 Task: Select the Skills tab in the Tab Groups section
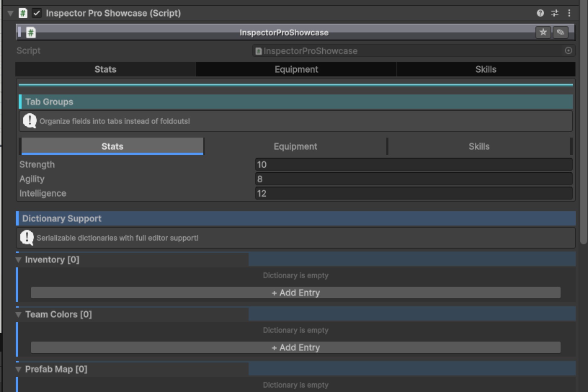coord(479,146)
